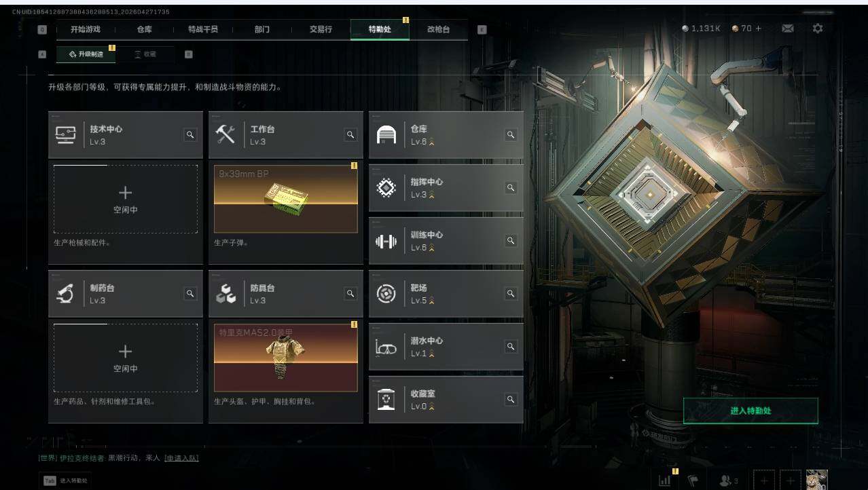Screen dimensions: 868x490
Task: Expand the 潜水中心 Lv.1 upgrade entry
Action: [x=446, y=347]
